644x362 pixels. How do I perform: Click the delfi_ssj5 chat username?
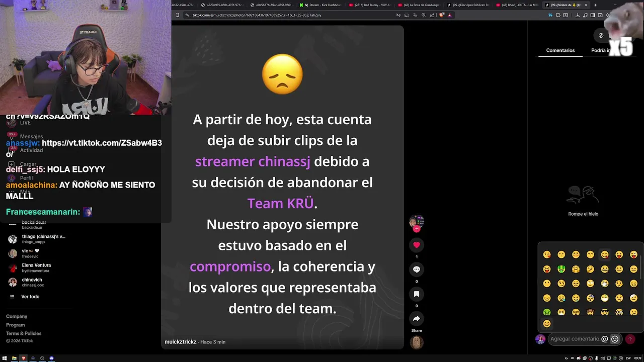click(25, 169)
